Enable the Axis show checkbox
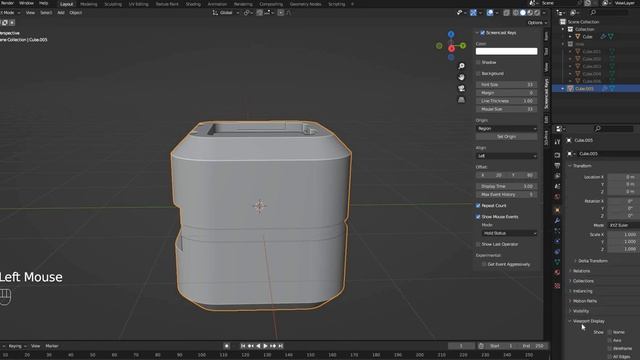 point(610,340)
